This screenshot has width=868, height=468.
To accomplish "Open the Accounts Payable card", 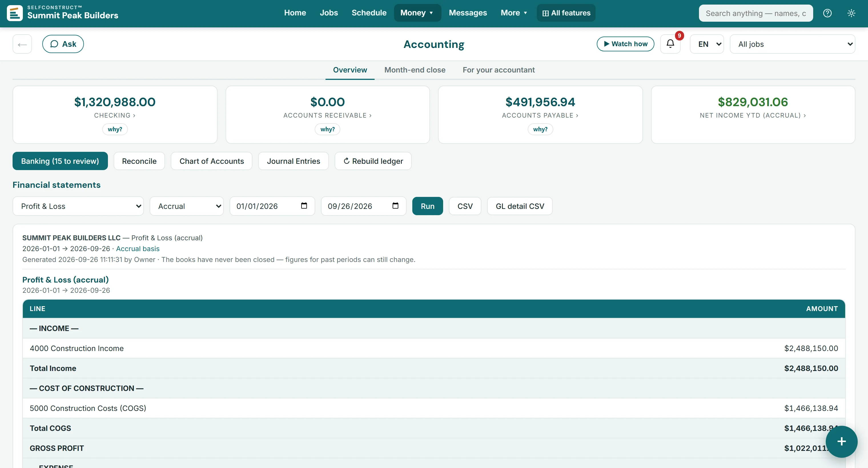I will [x=540, y=114].
